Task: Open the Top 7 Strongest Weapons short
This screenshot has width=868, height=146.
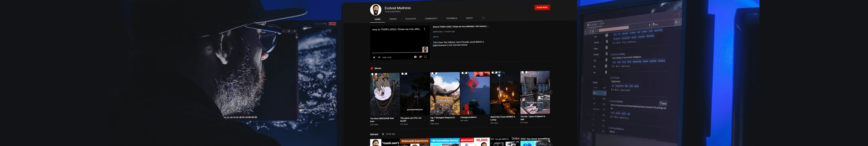Action: pyautogui.click(x=445, y=94)
